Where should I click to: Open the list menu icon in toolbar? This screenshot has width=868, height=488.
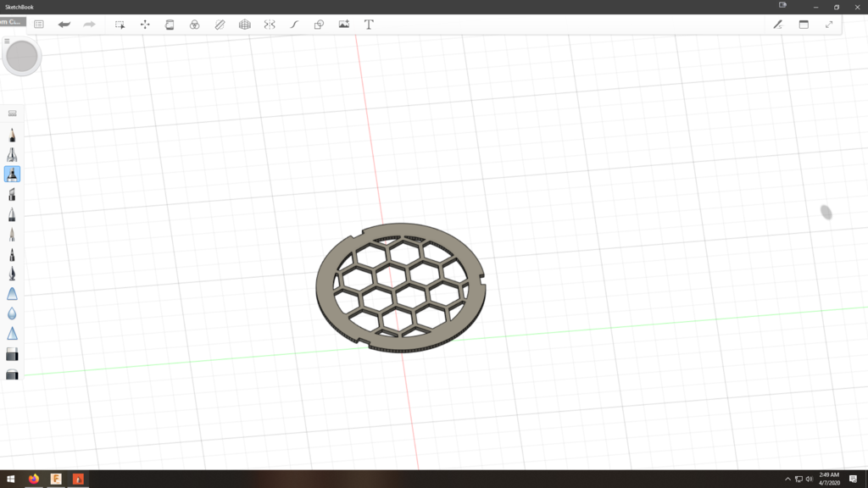(39, 25)
